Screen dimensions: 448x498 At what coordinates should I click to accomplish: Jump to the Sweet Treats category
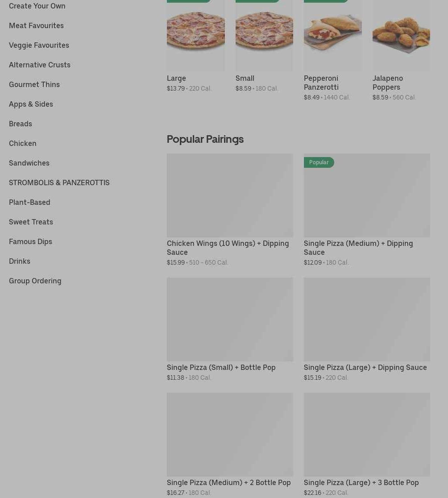31,222
